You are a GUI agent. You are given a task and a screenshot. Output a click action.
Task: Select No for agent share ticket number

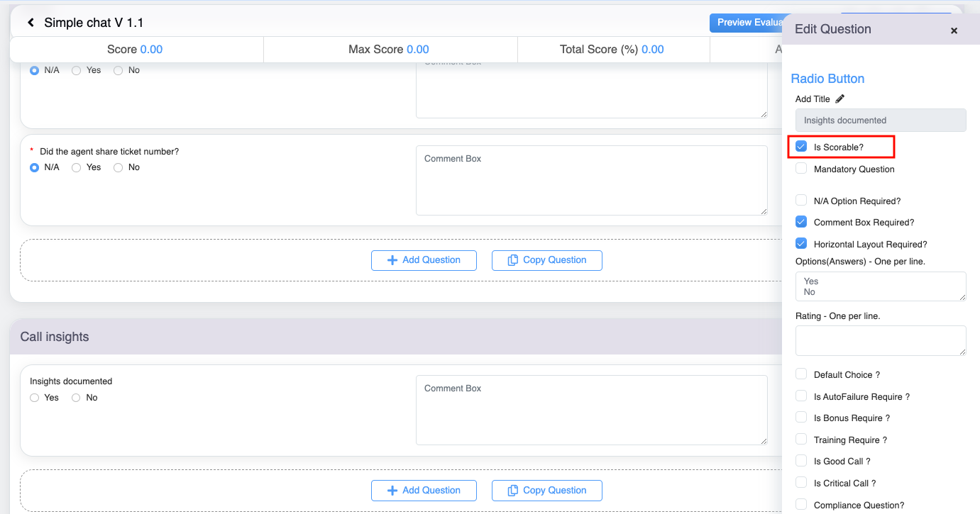tap(118, 167)
